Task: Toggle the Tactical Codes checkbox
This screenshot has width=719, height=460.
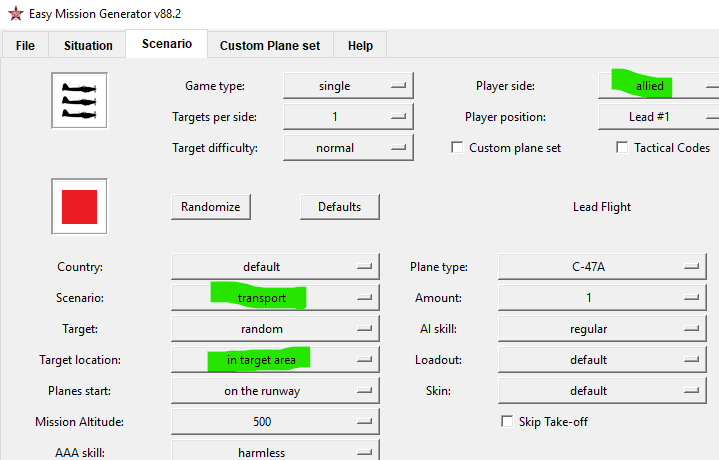Action: tap(622, 148)
